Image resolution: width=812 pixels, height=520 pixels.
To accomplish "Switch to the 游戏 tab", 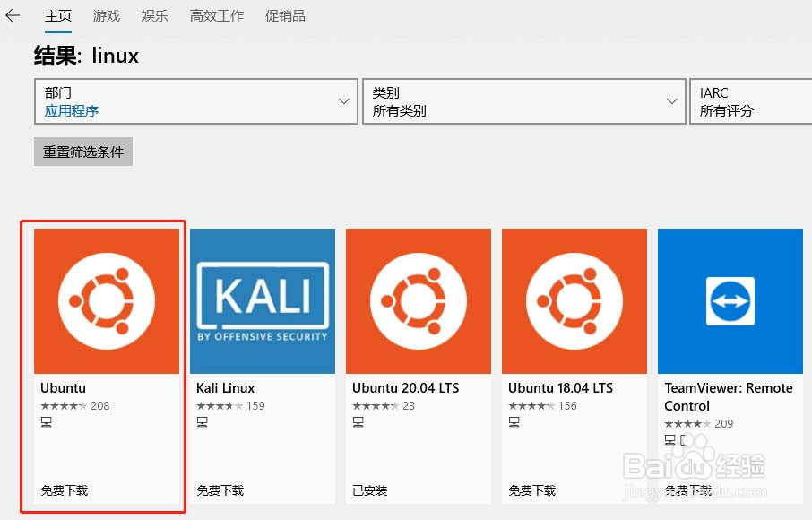I will tap(106, 16).
